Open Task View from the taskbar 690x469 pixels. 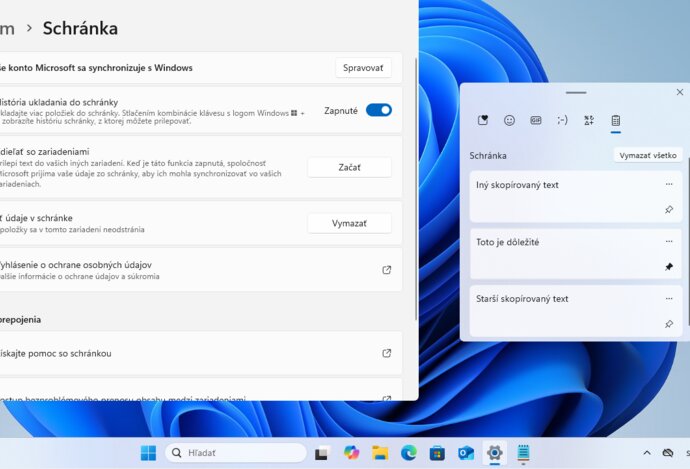point(322,453)
